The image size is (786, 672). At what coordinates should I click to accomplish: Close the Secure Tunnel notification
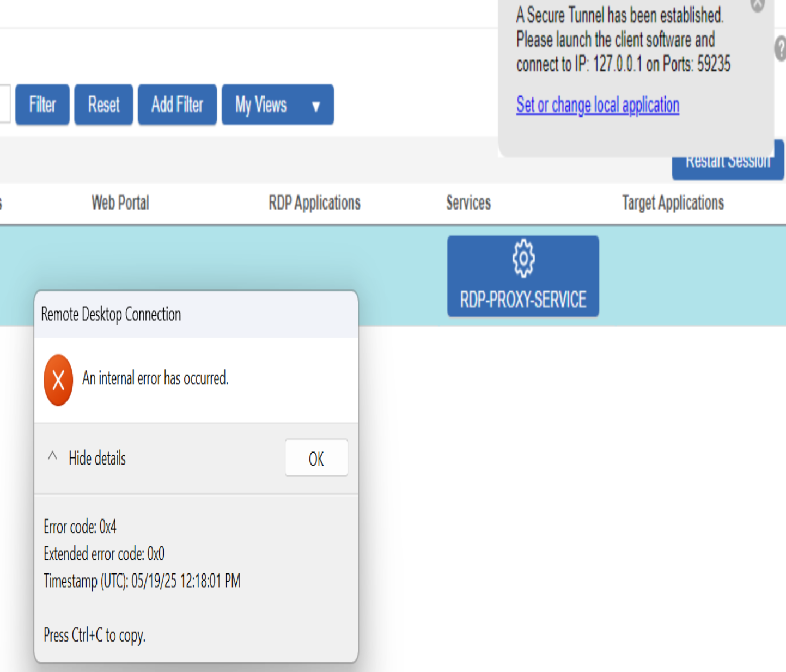[x=758, y=4]
